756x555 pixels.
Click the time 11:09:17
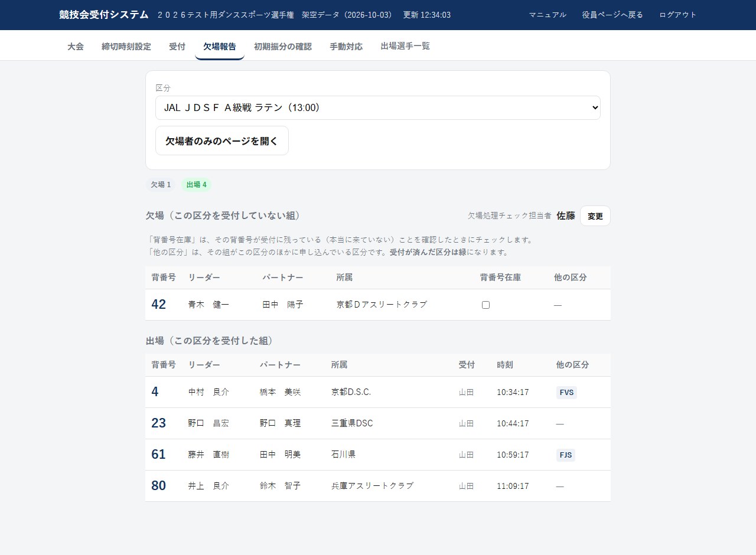pos(513,486)
